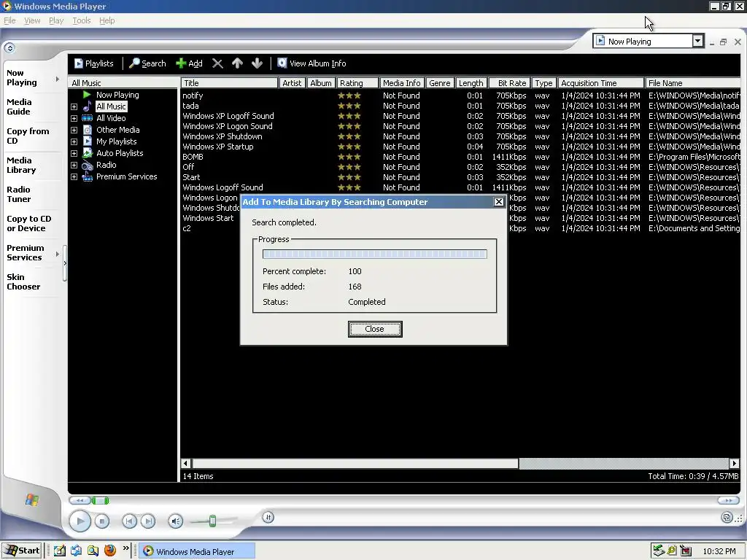747x560 pixels.
Task: Rate the 'notify' track stars
Action: click(x=349, y=96)
